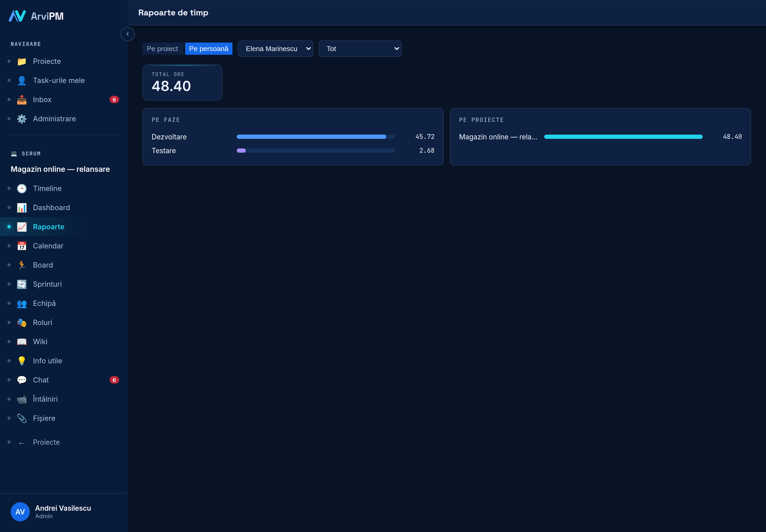The image size is (766, 532).
Task: Click the Echipă people icon
Action: tap(22, 303)
